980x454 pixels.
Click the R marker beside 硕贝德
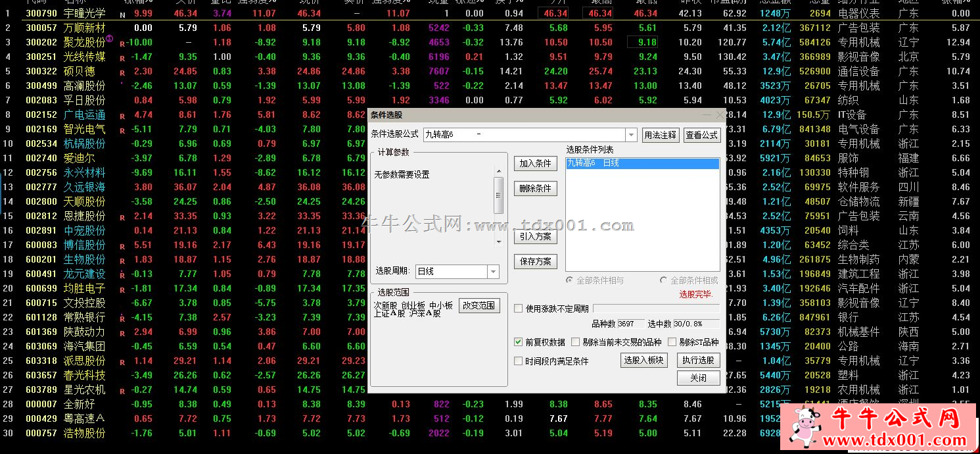[122, 72]
